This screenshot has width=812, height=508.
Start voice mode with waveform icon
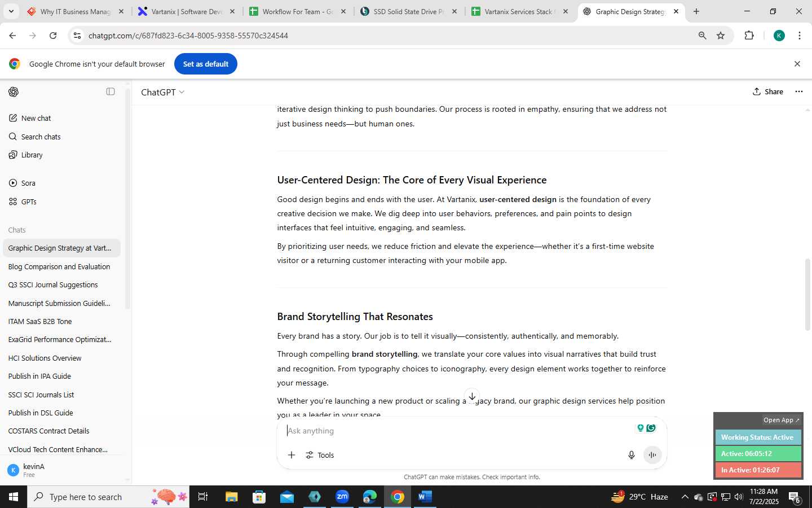tap(652, 455)
